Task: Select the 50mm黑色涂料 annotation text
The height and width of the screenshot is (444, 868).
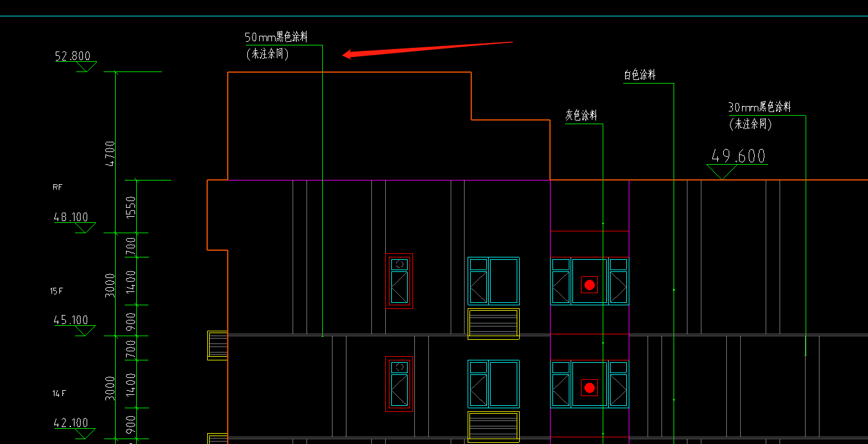Action: 276,38
